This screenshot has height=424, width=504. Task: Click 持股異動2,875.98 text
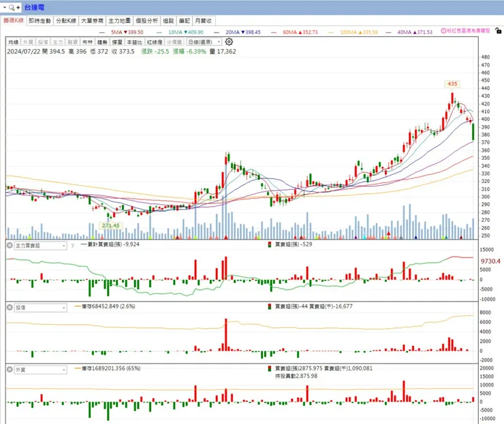pyautogui.click(x=296, y=376)
